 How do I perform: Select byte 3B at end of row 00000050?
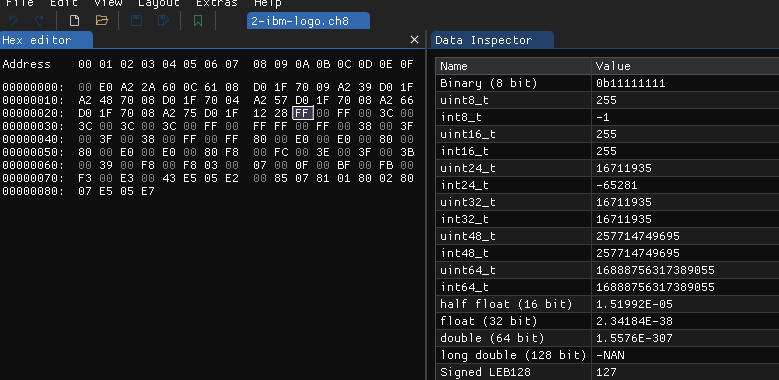point(406,152)
